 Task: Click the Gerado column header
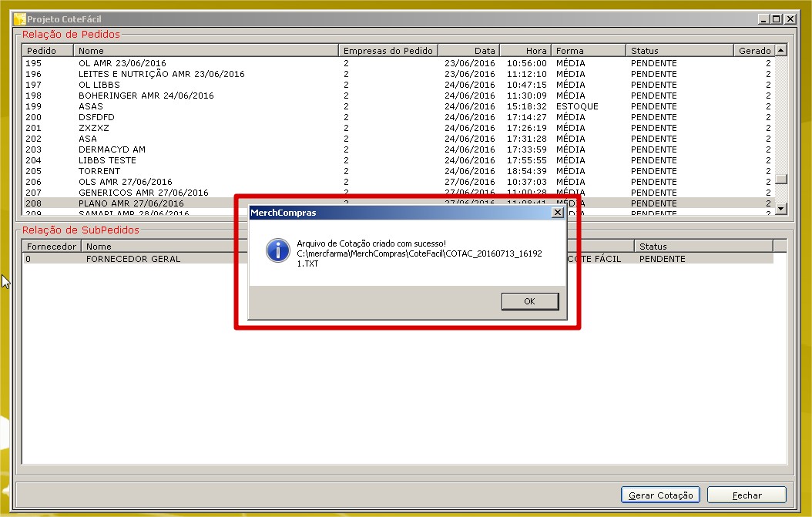753,51
